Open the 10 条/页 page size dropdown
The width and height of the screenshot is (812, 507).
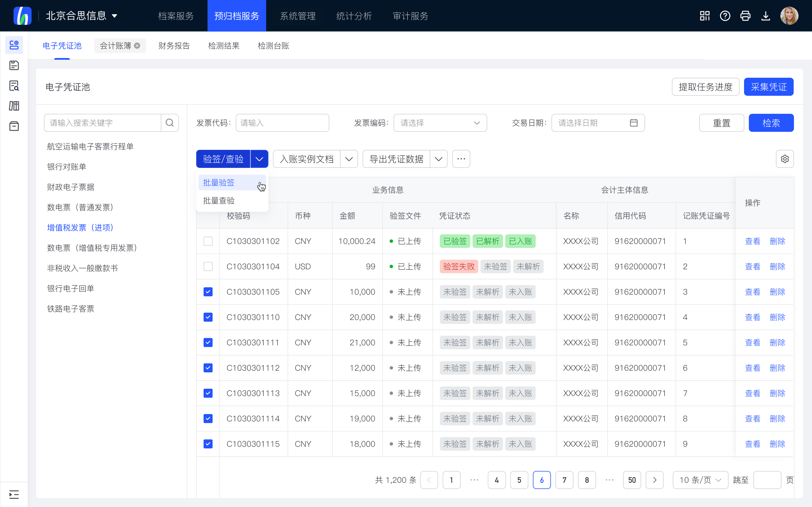coord(700,480)
